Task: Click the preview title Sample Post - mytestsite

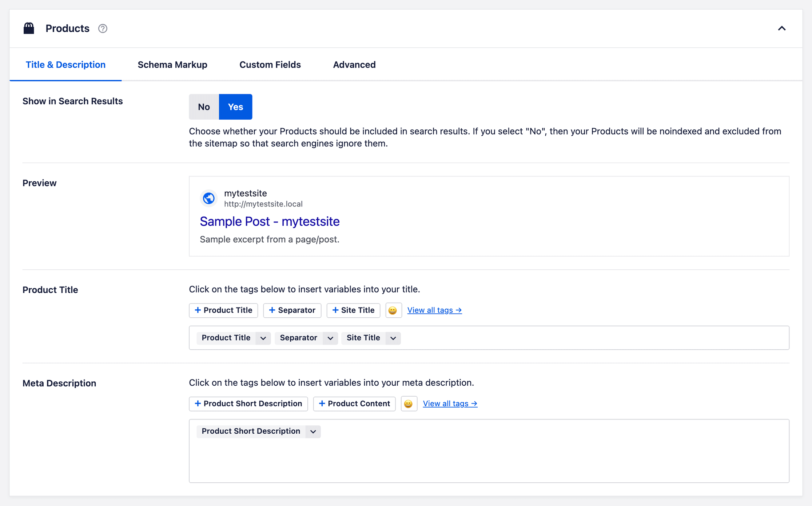Action: click(x=270, y=221)
